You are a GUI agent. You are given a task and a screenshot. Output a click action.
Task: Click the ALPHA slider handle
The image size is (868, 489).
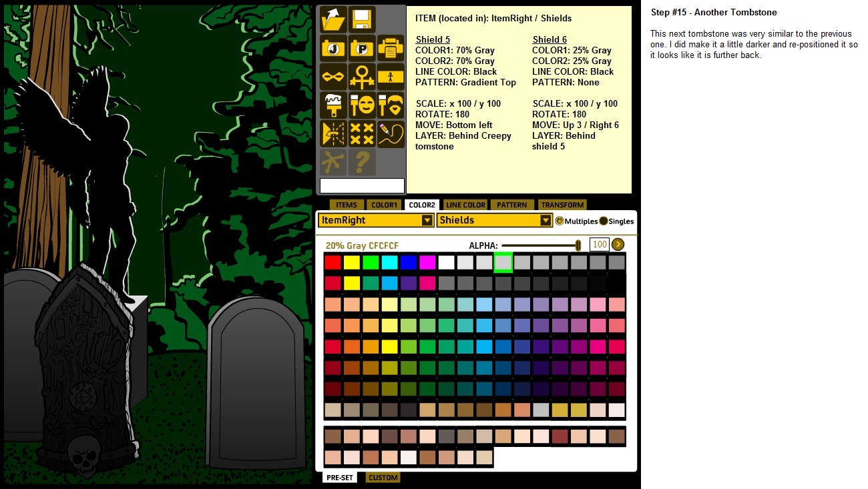tap(578, 246)
